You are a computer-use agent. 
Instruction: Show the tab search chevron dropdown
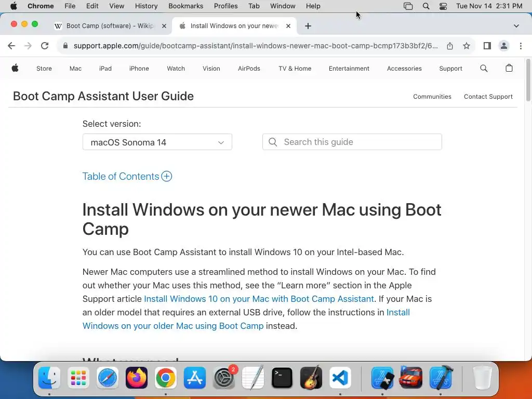[x=516, y=26]
